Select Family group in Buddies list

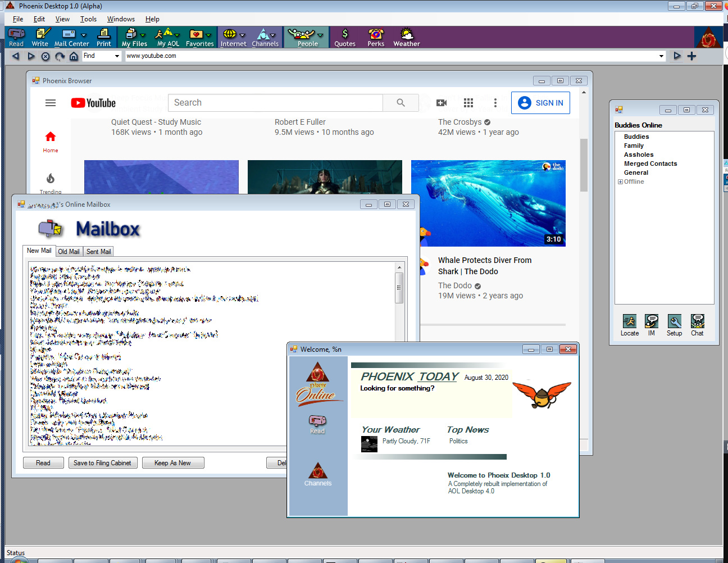634,146
